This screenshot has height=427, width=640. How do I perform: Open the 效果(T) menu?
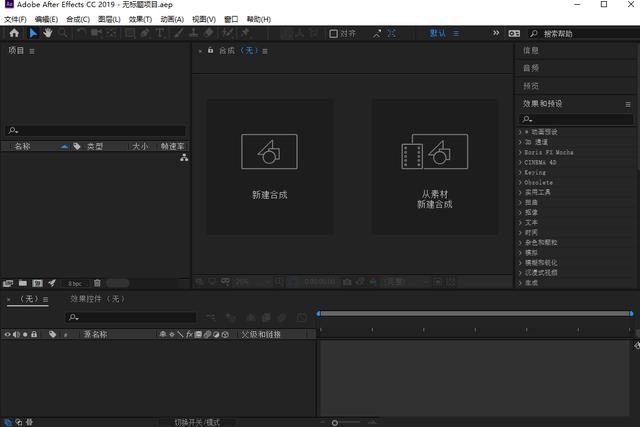[x=140, y=19]
